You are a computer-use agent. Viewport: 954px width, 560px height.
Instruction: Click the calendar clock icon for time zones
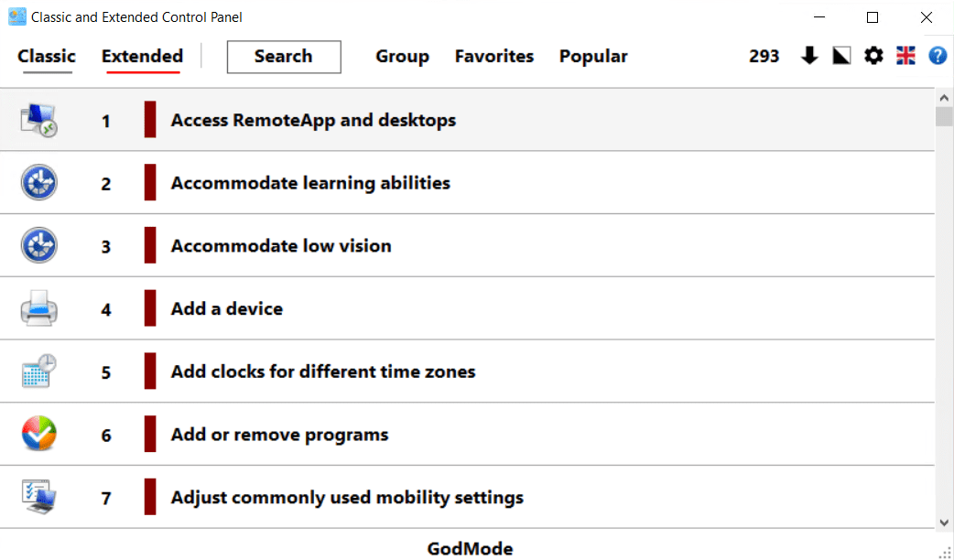(x=39, y=372)
